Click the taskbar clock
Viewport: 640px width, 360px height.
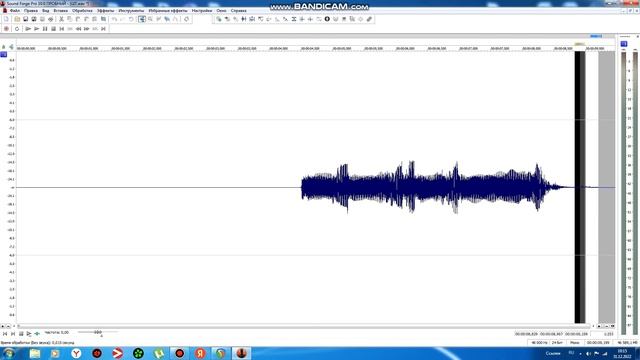[x=622, y=353]
